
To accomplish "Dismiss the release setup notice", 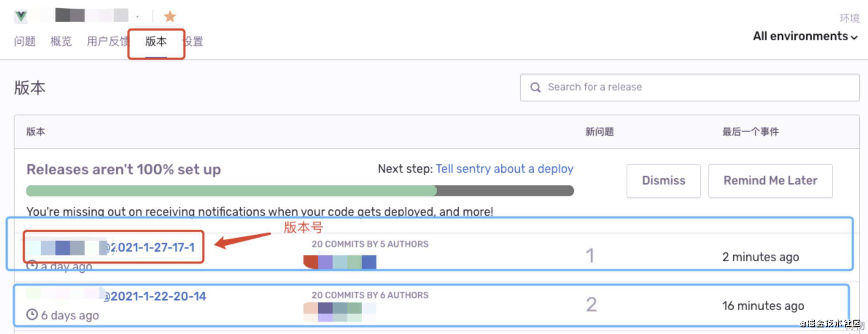I will click(663, 181).
